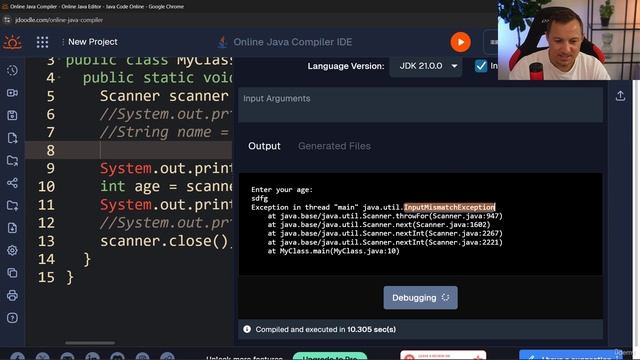Open the three-dot menu beside New Project

click(63, 42)
